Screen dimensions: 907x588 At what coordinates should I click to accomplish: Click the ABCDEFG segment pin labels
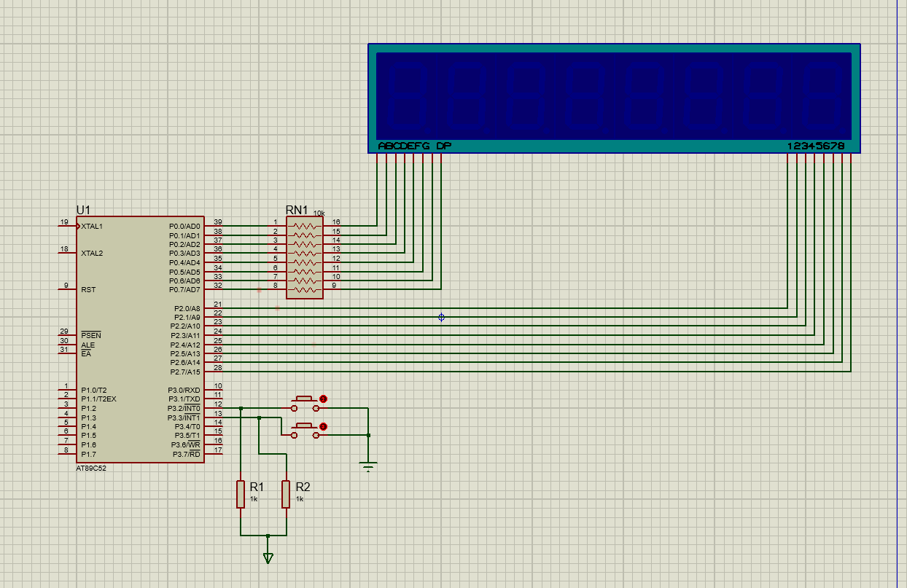tap(404, 146)
